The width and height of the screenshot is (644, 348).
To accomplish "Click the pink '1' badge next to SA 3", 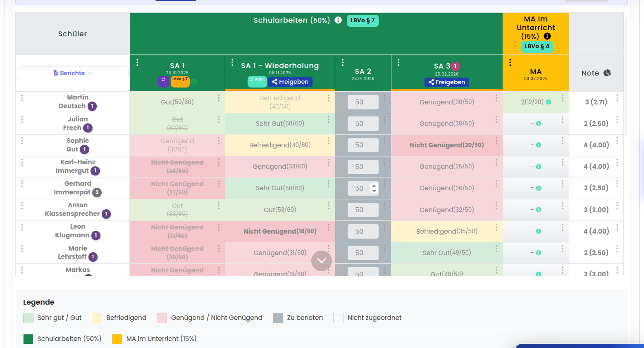I will 456,65.
